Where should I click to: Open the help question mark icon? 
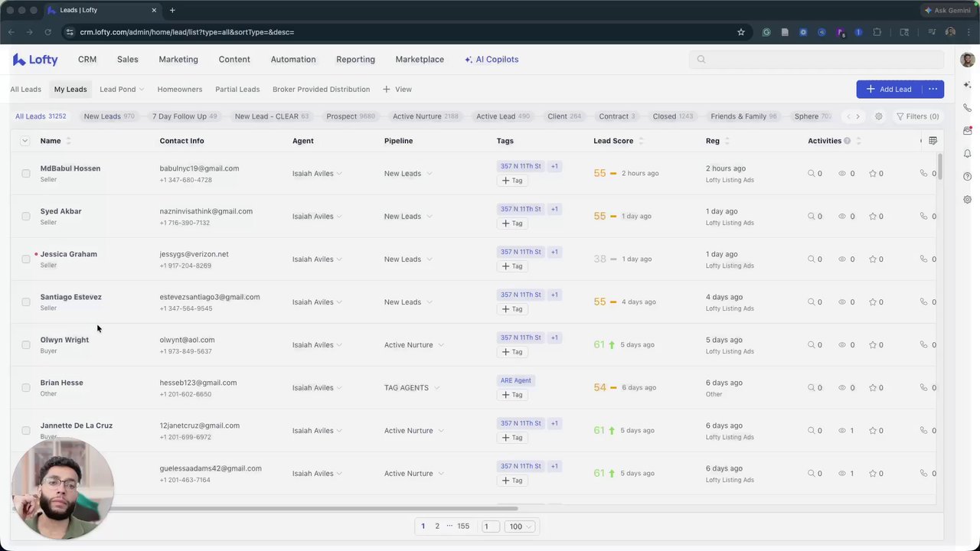(968, 177)
